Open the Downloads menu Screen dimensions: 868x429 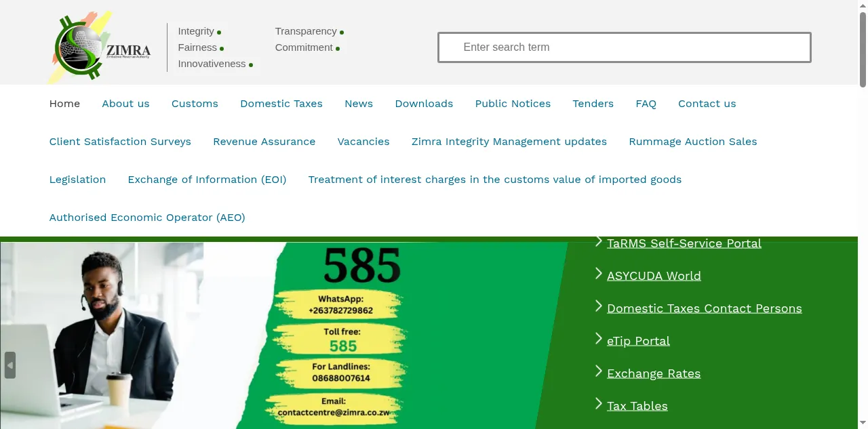pyautogui.click(x=424, y=104)
